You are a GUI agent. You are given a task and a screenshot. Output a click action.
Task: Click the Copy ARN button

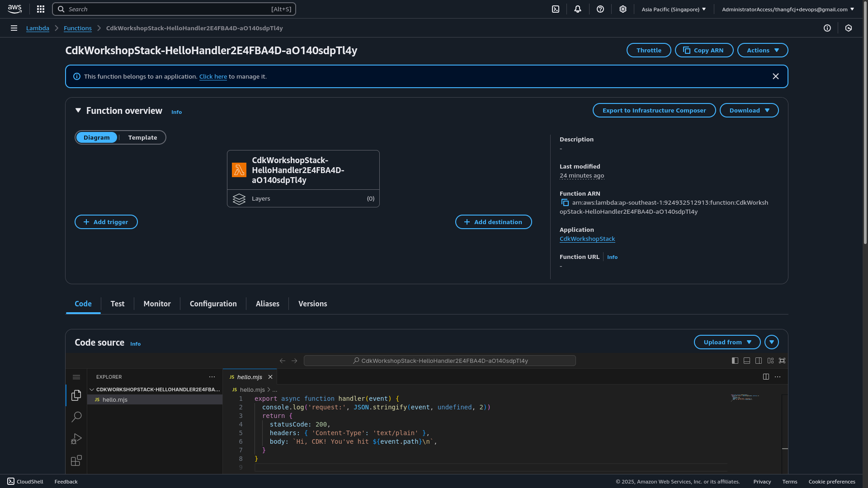coord(704,50)
